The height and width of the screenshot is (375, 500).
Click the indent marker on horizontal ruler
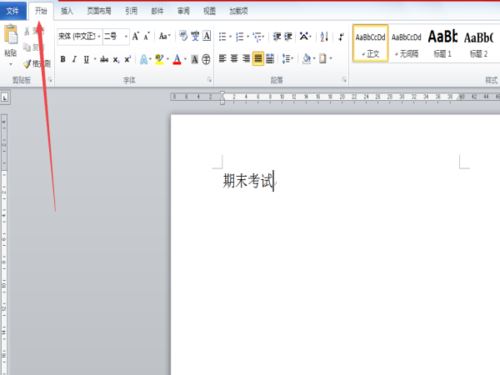222,98
